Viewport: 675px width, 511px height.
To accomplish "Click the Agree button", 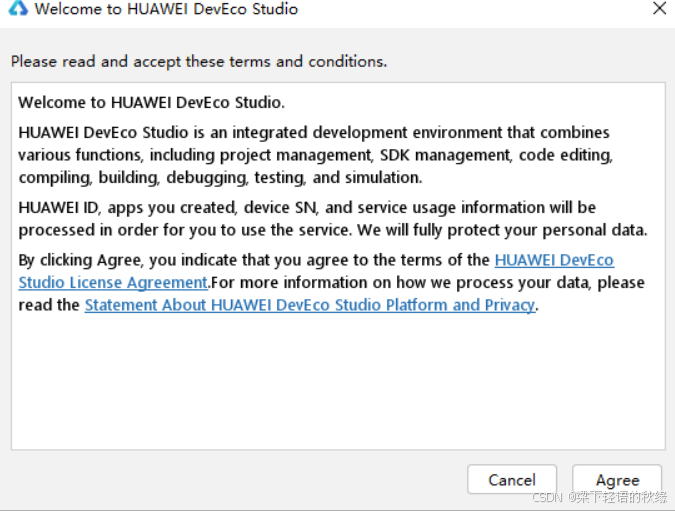I will click(617, 479).
